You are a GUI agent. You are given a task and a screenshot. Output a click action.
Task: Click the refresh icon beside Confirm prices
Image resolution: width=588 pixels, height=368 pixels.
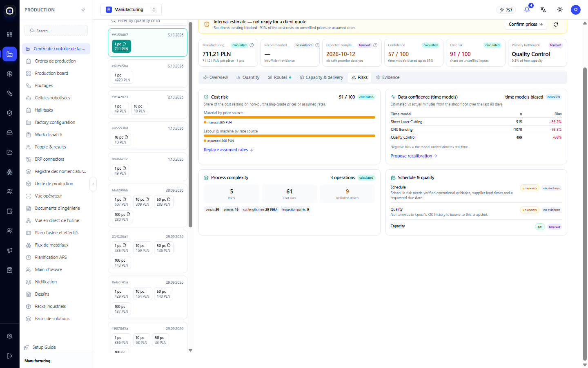(556, 25)
